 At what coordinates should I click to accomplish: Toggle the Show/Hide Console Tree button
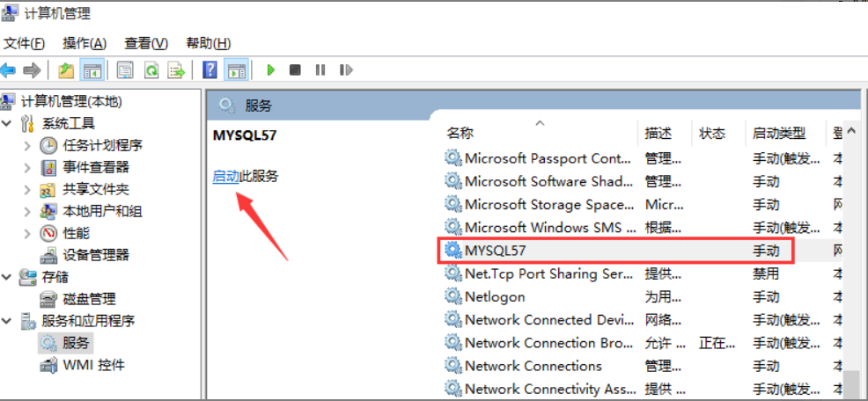click(x=92, y=70)
